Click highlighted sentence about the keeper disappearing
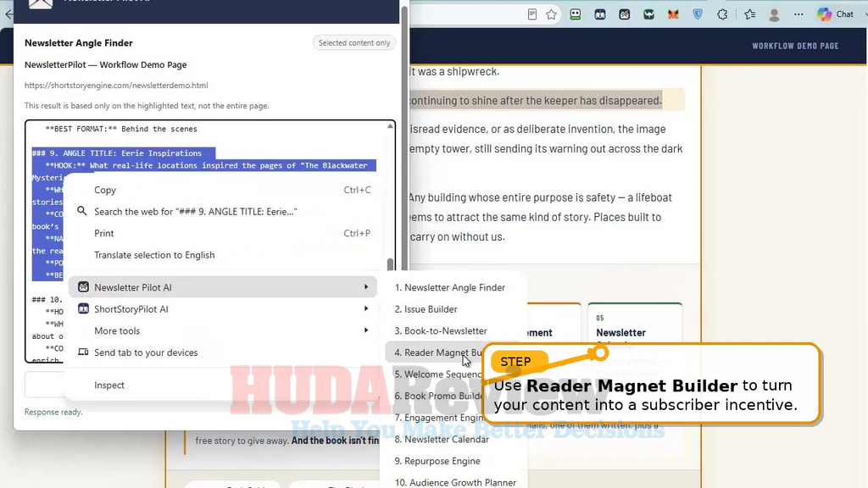Viewport: 868px width, 488px height. click(536, 100)
